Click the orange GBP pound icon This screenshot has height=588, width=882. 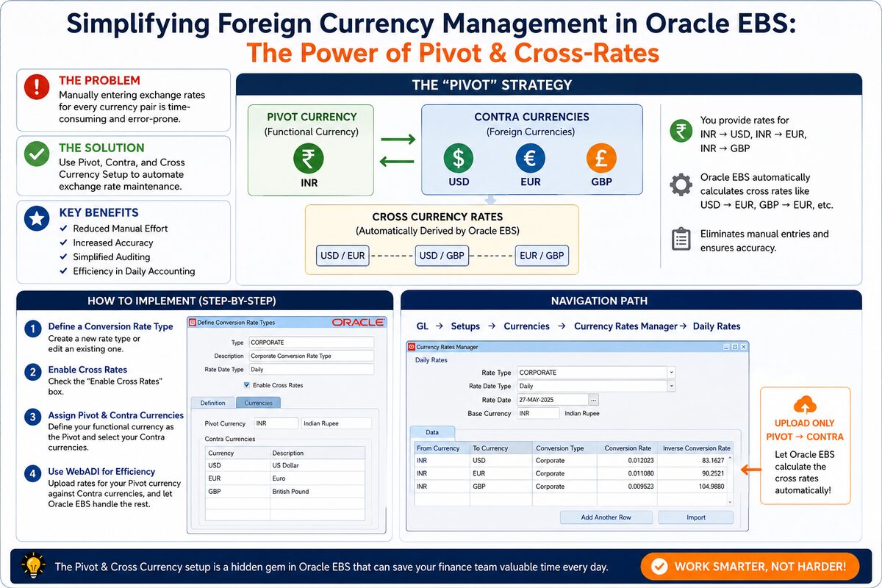(601, 159)
